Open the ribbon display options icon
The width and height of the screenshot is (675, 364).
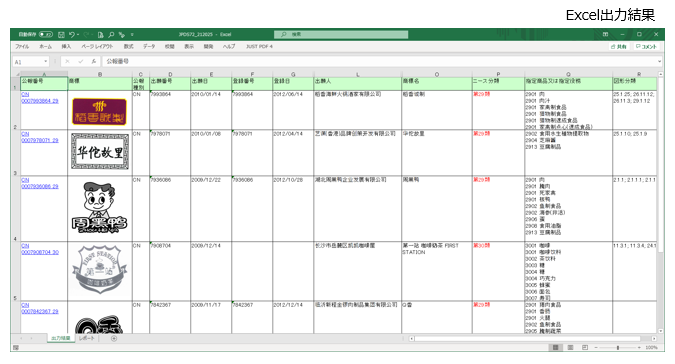605,34
